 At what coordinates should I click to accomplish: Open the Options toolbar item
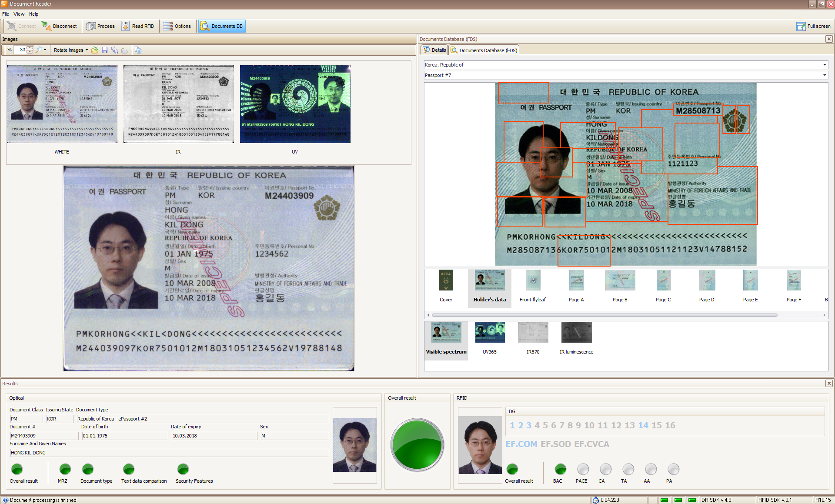point(177,26)
